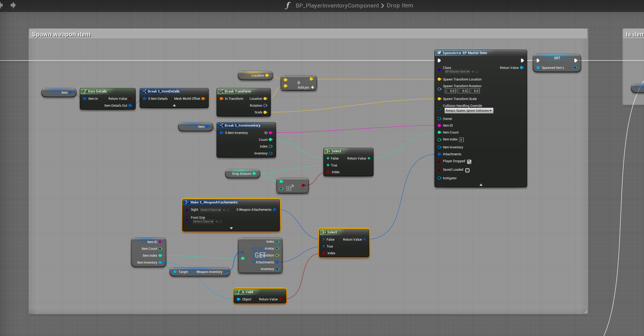Click the SpawnActor node hammer icon
644x336 pixels.
(x=439, y=53)
